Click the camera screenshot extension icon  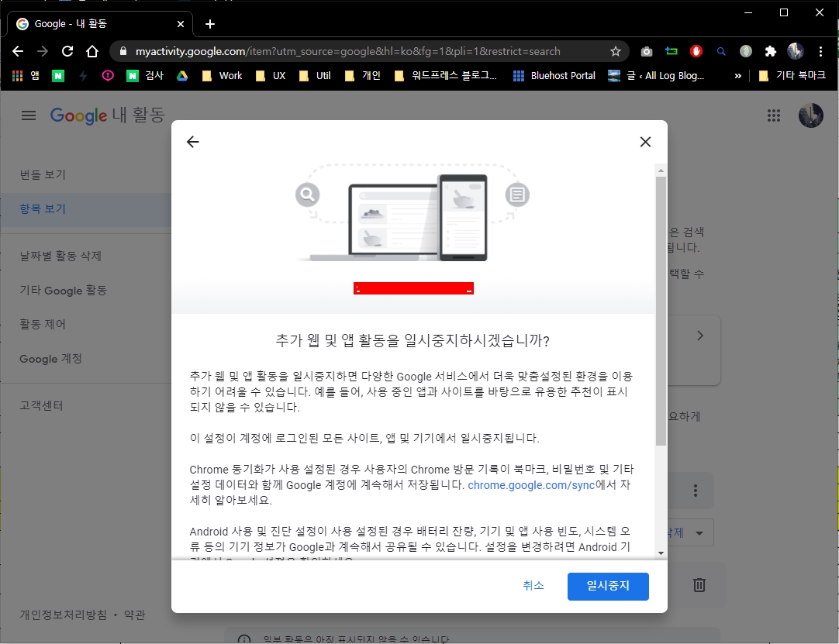647,51
